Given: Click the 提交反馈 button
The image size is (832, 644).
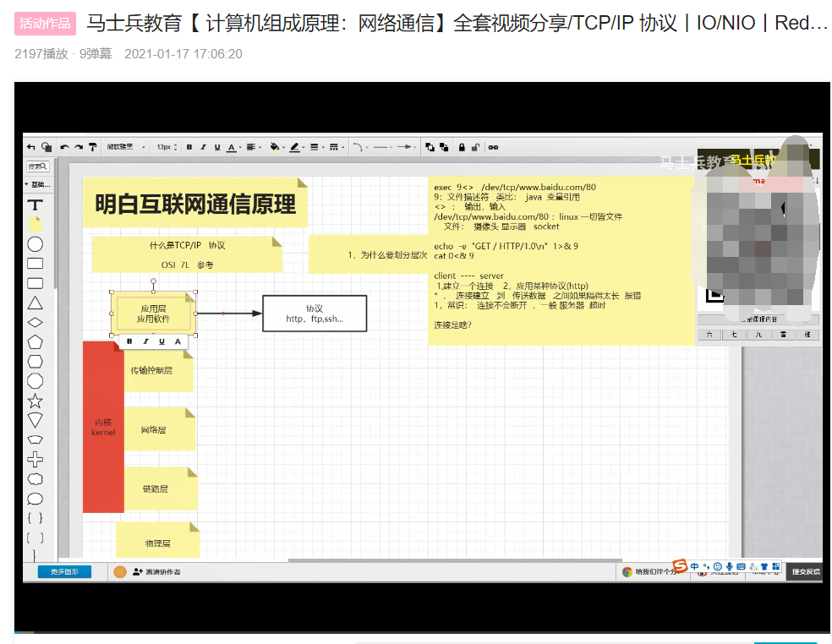Looking at the screenshot, I should point(806,572).
